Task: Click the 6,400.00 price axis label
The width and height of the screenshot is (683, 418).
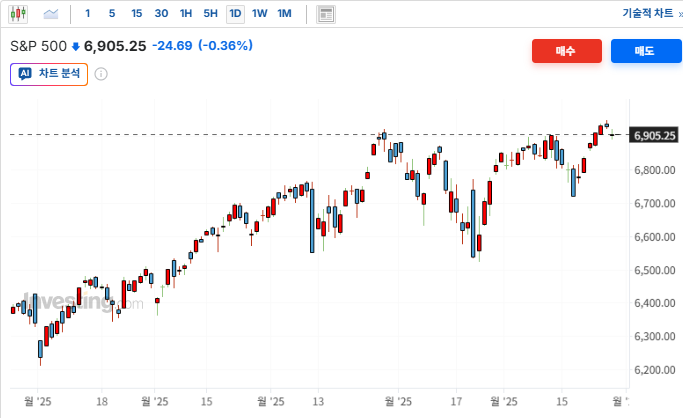Action: (655, 303)
